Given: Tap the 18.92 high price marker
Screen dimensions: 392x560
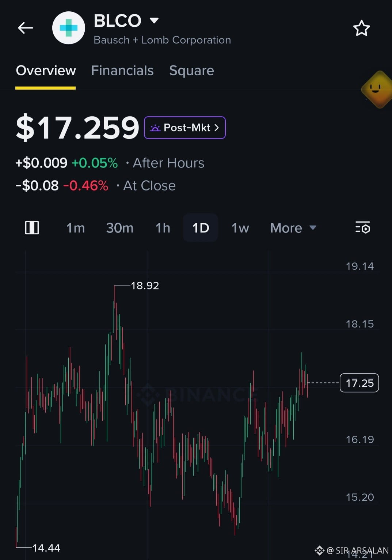Looking at the screenshot, I should [145, 285].
